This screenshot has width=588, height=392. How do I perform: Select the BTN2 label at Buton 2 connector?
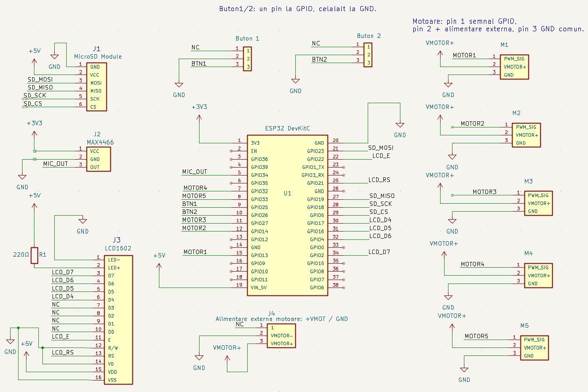click(320, 60)
